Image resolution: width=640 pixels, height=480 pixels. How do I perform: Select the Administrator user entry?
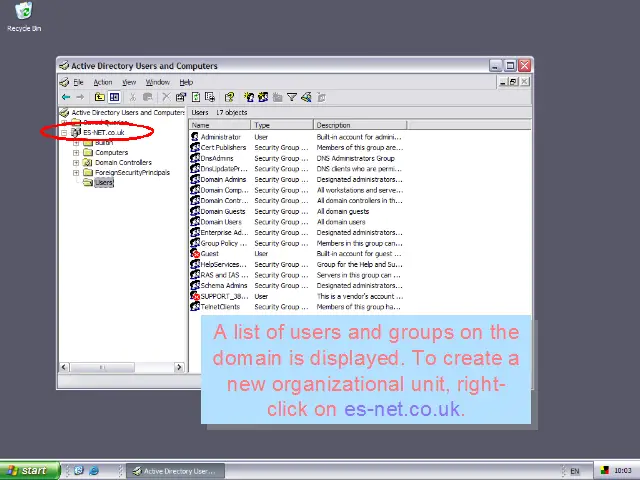point(220,137)
